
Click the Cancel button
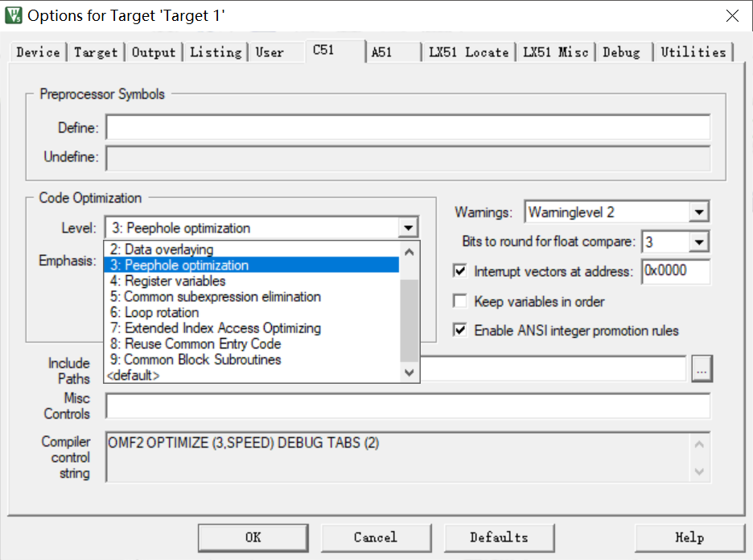point(376,537)
